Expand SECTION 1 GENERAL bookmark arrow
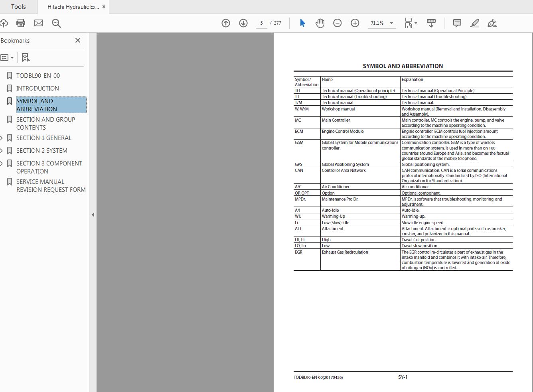 tap(2, 138)
